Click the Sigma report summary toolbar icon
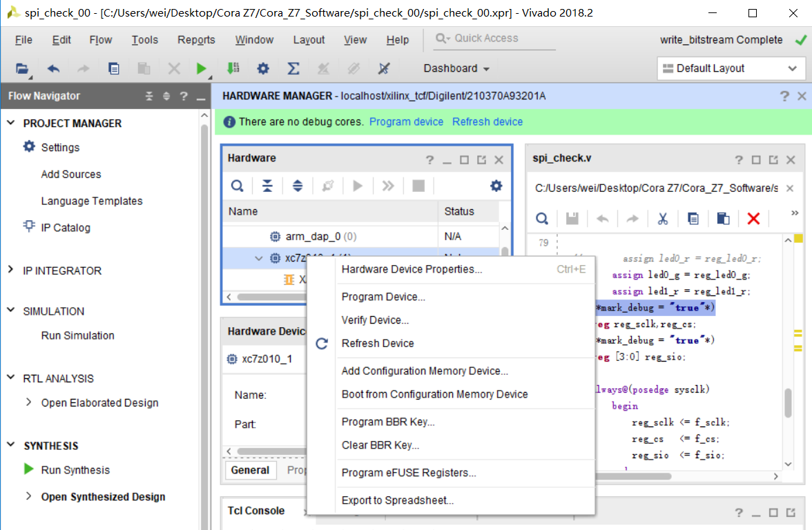Screen dimensions: 812x530 click(x=293, y=68)
